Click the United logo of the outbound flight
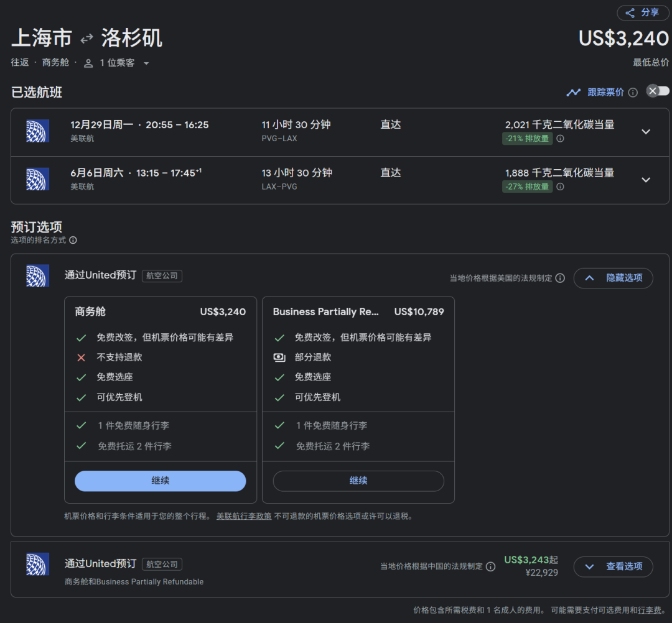Viewport: 672px width, 623px height. 37,131
